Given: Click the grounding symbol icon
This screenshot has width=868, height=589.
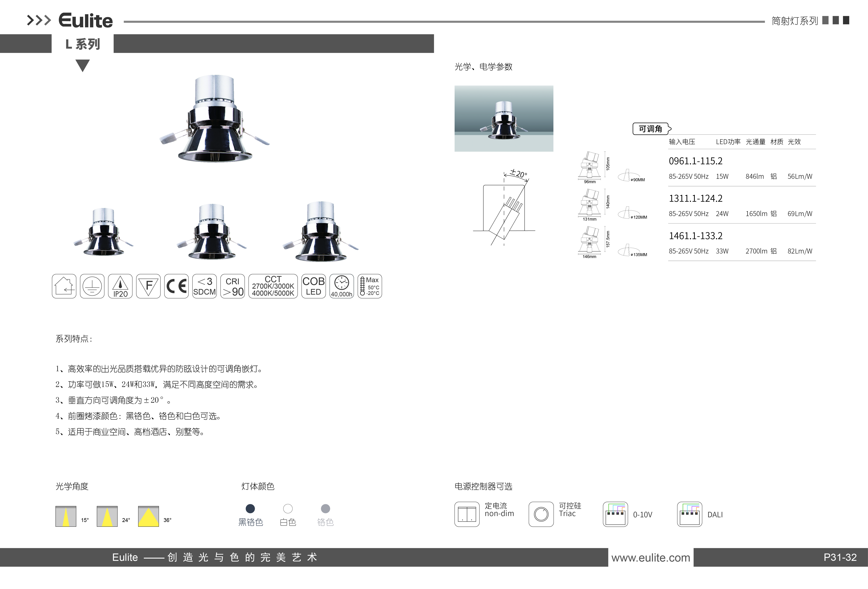Looking at the screenshot, I should [x=92, y=286].
